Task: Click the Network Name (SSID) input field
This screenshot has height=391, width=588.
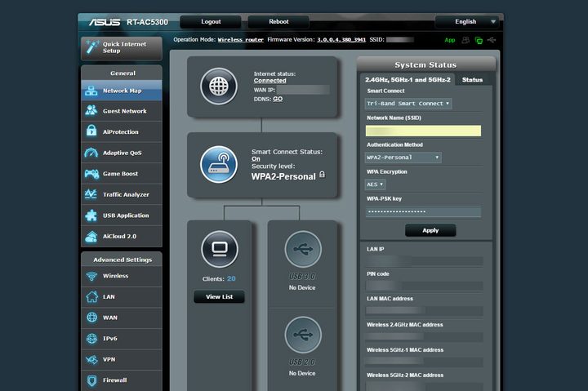Action: coord(423,131)
